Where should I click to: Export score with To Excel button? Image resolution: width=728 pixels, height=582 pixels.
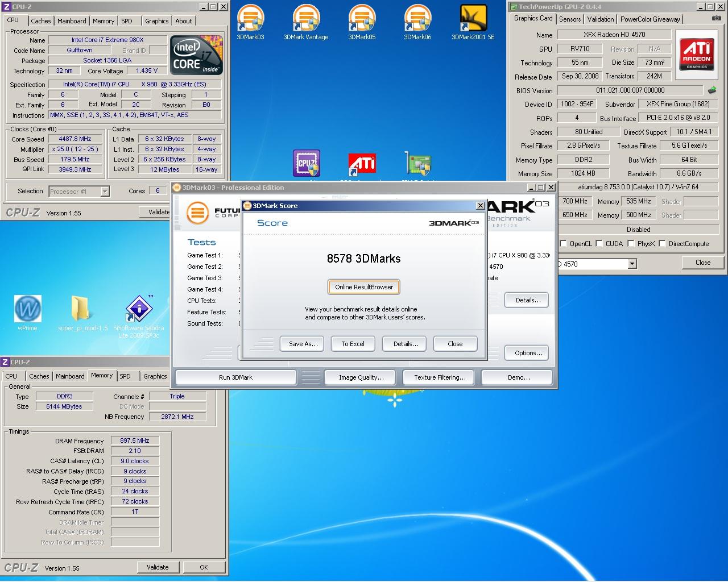[353, 344]
